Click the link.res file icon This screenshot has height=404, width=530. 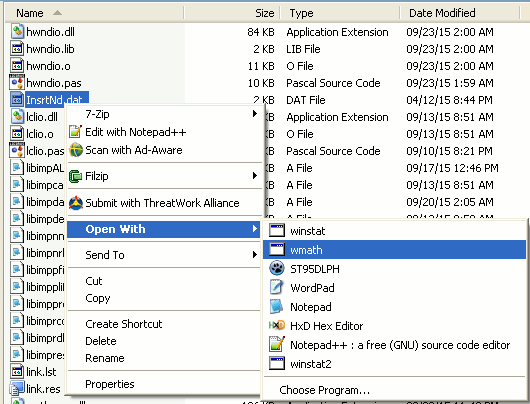click(x=17, y=389)
